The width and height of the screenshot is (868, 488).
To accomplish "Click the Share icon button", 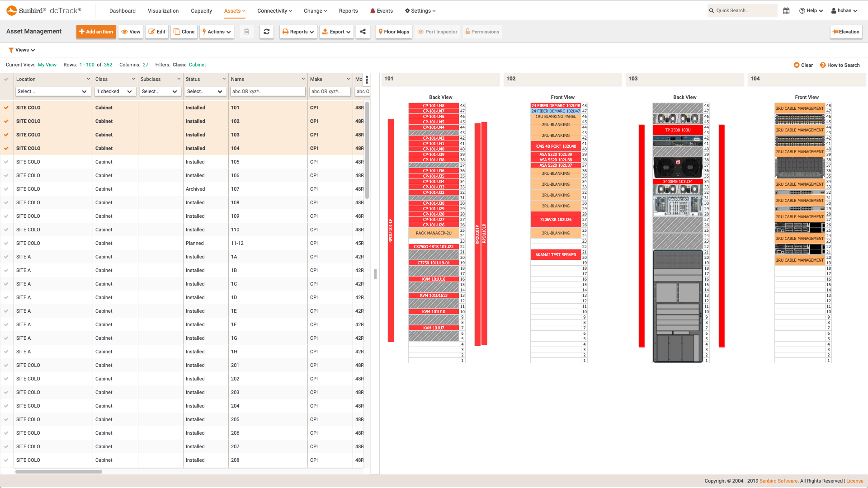I will (x=363, y=32).
